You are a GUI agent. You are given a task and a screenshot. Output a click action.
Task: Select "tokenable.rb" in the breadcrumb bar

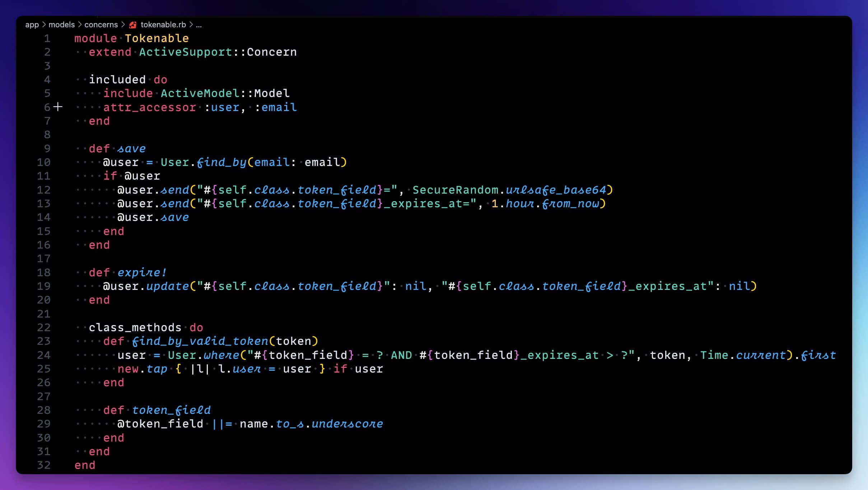[163, 24]
